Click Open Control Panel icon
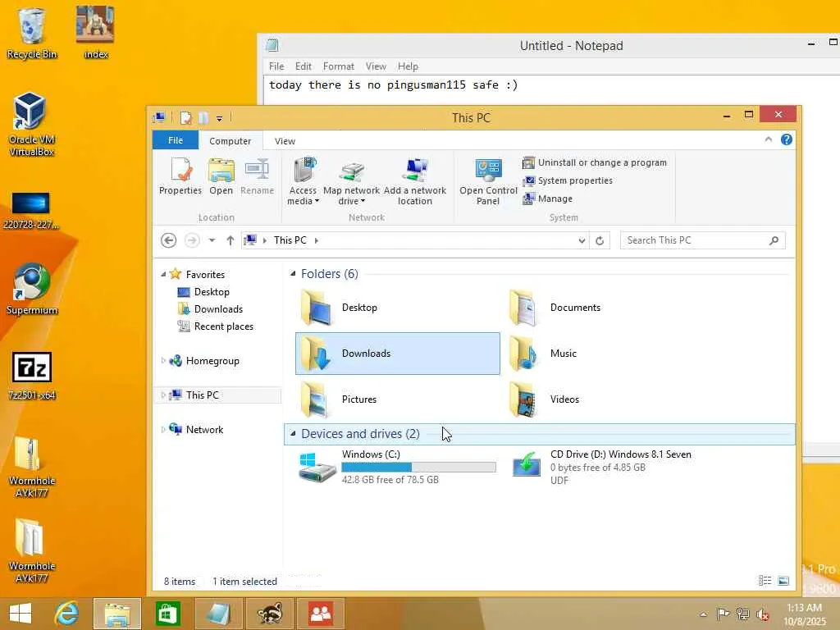This screenshot has width=840, height=630. tap(488, 181)
